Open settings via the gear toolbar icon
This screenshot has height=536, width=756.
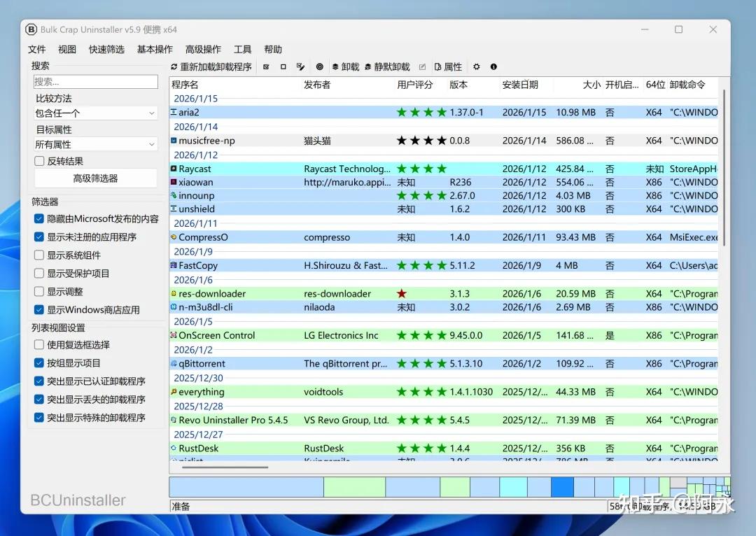click(477, 67)
